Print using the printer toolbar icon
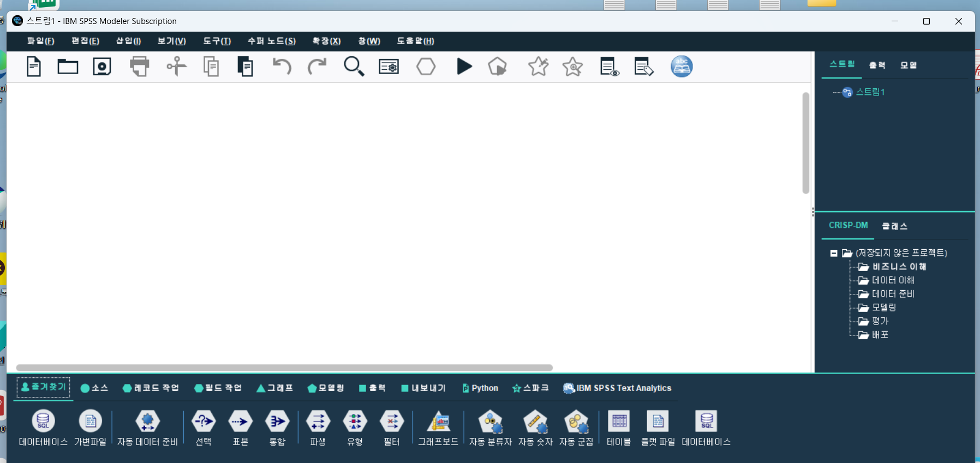Viewport: 980px width, 463px height. point(140,67)
